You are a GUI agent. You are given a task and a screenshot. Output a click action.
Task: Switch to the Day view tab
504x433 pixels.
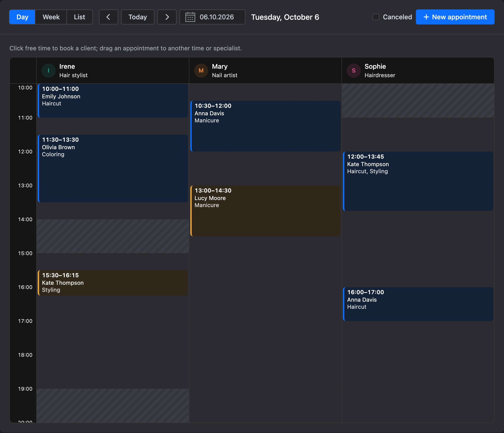(22, 17)
